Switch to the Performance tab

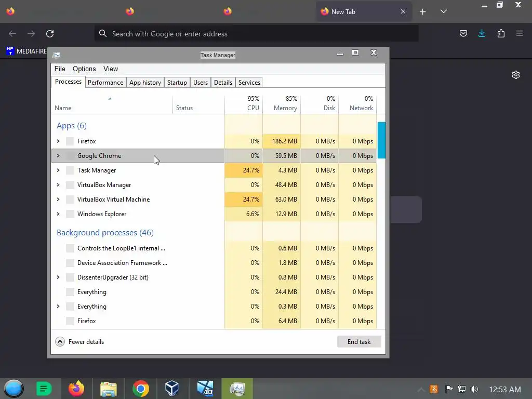pyautogui.click(x=105, y=83)
